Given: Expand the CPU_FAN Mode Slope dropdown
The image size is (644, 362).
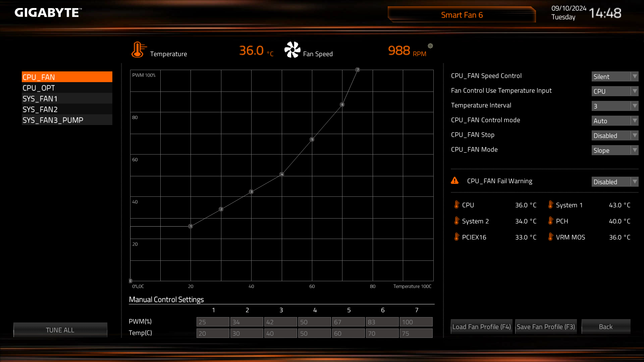Looking at the screenshot, I should pyautogui.click(x=614, y=150).
